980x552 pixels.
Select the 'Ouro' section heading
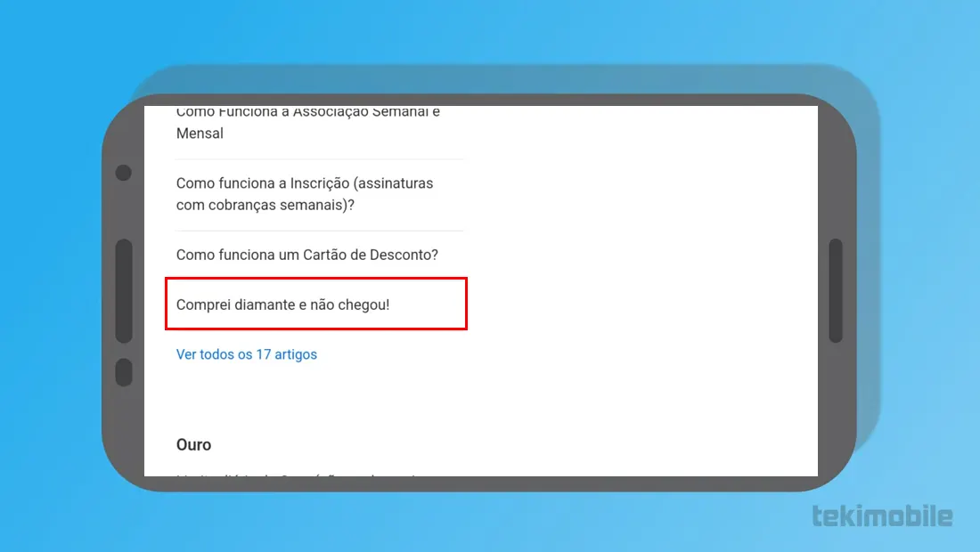pyautogui.click(x=193, y=444)
